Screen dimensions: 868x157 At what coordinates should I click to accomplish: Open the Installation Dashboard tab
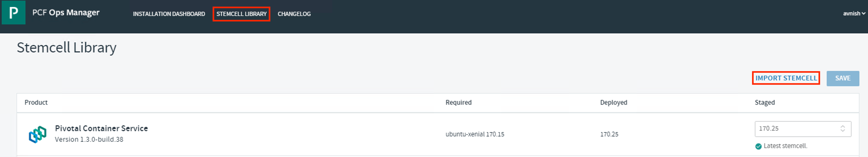coord(169,14)
